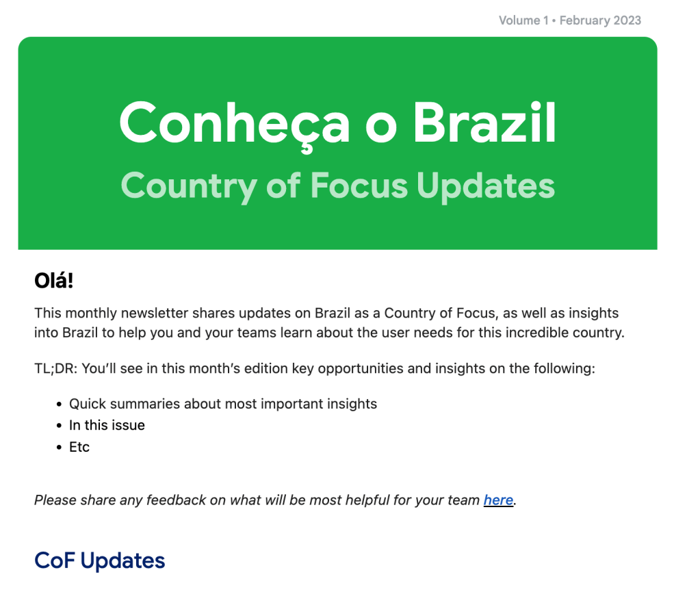700x592 pixels.
Task: Click "incredible country" in the intro paragraph
Action: [569, 334]
